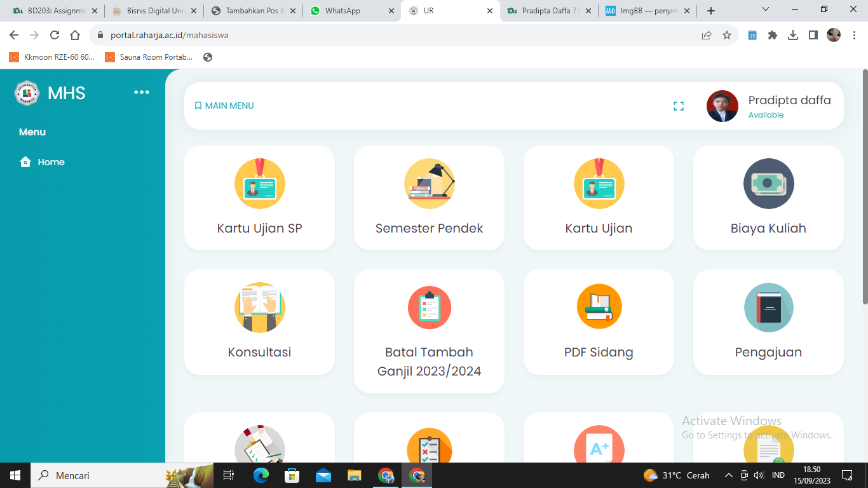This screenshot has height=488, width=868.
Task: Click the Pradipta daffa profile name
Action: 789,100
